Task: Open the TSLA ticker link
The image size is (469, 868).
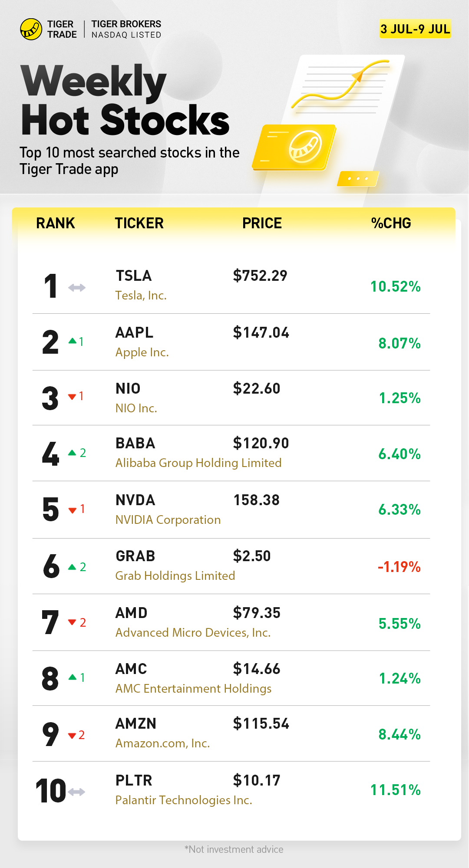Action: 134,276
